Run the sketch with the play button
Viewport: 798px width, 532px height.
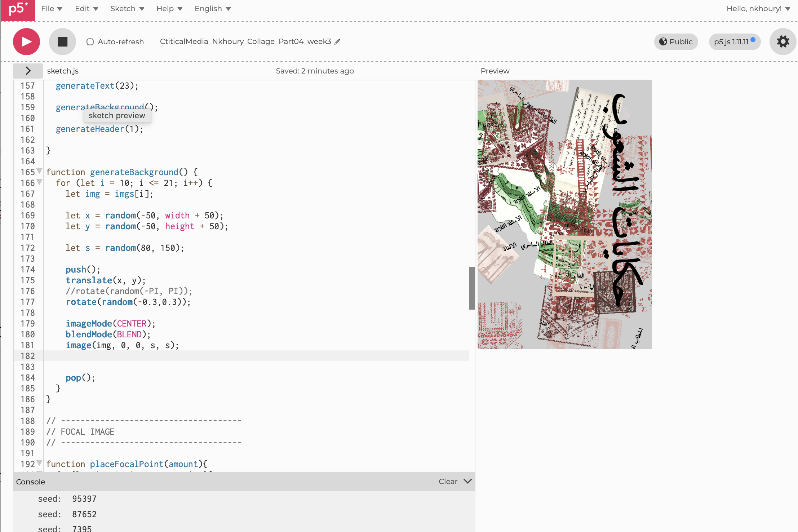pos(26,42)
